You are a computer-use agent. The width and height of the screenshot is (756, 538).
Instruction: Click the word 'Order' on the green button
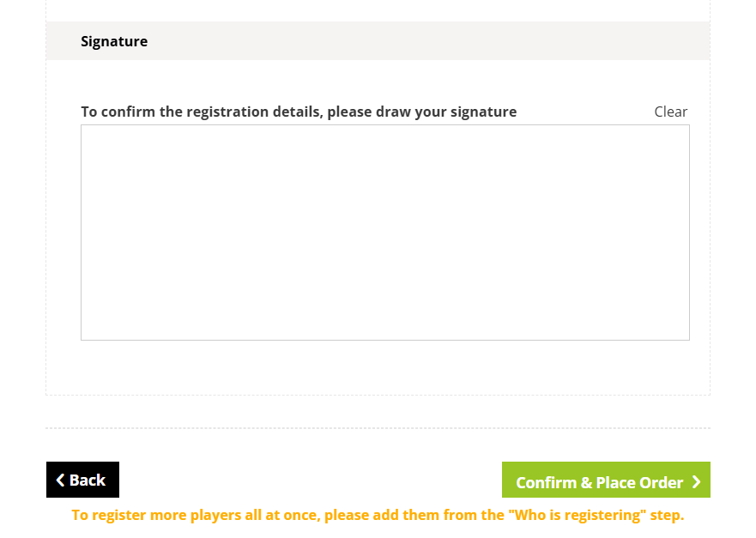(x=662, y=482)
